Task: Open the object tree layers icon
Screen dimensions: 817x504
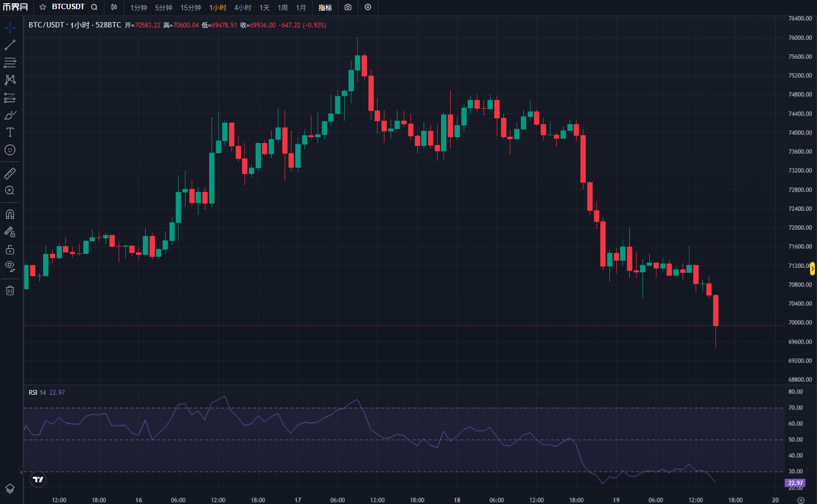Action: tap(10, 488)
